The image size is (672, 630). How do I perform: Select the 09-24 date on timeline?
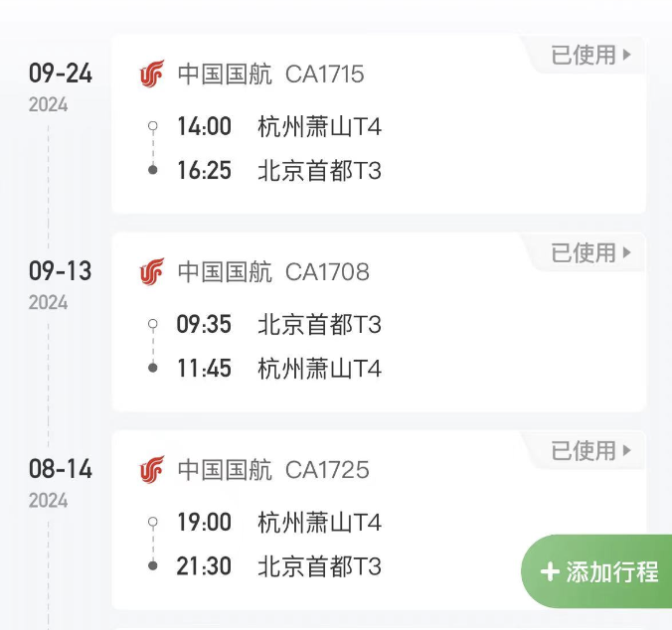click(x=60, y=74)
